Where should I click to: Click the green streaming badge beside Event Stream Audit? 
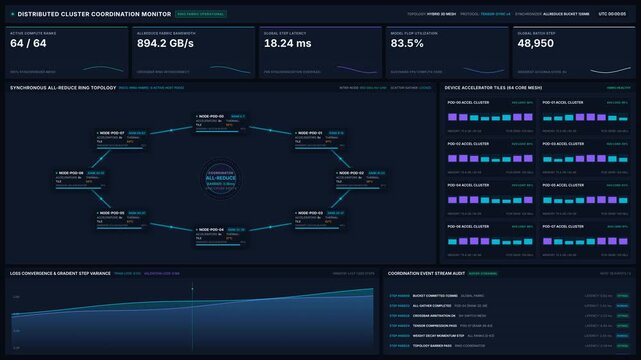tap(483, 273)
